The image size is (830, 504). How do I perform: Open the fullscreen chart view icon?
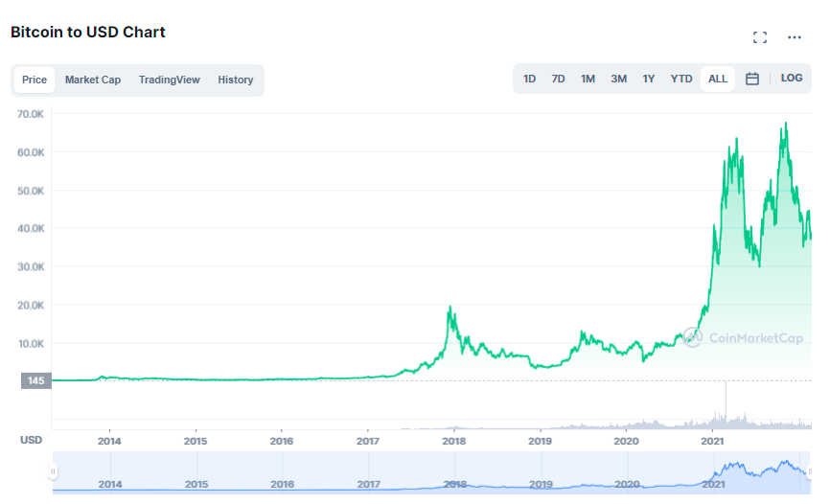(x=760, y=37)
